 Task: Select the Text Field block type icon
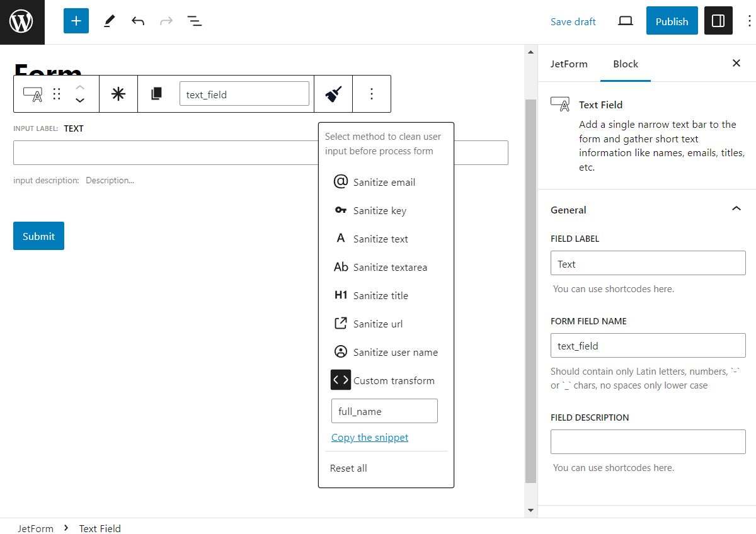[32, 93]
